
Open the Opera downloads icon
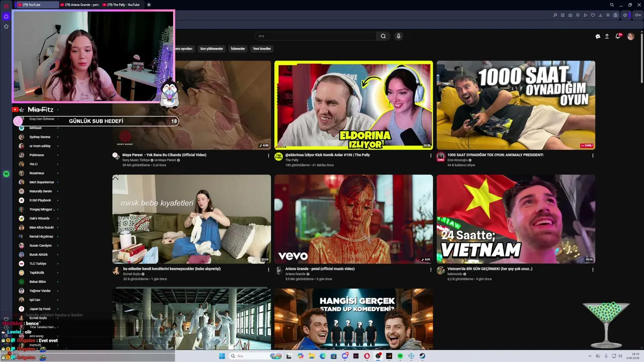[600, 15]
